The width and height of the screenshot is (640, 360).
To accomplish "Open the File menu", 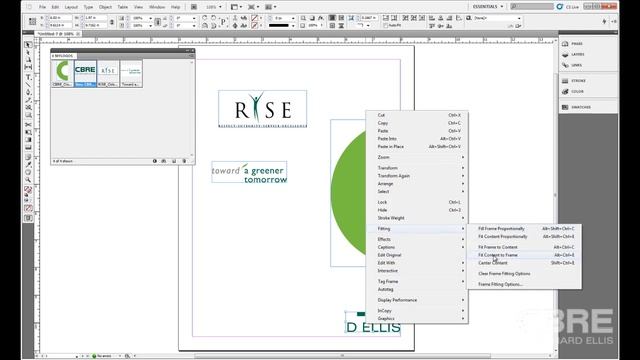I will 42,7.
